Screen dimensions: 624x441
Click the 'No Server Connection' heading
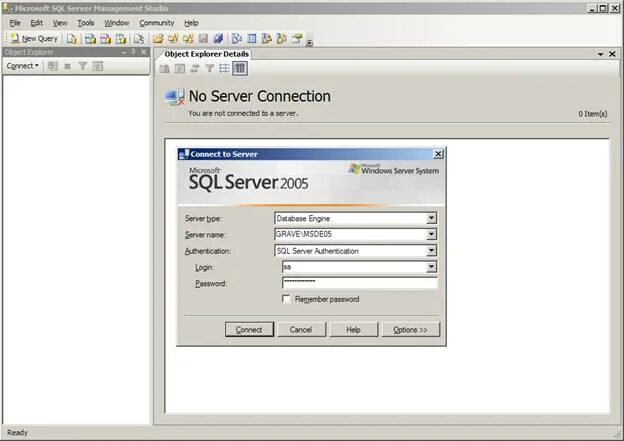coord(259,96)
